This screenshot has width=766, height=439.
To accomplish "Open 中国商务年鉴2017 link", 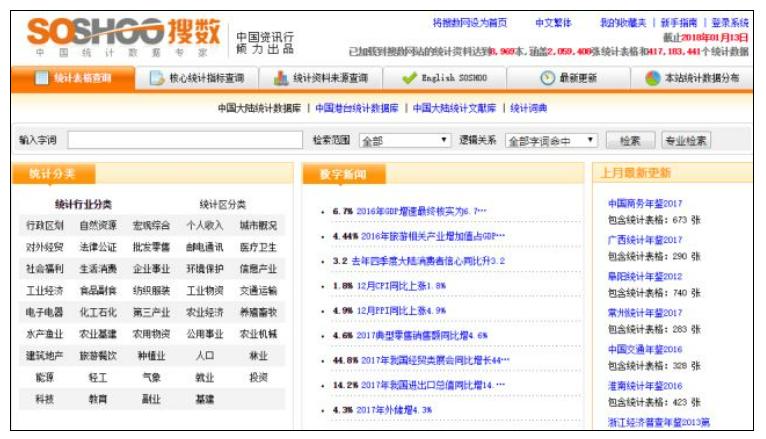I will click(645, 203).
